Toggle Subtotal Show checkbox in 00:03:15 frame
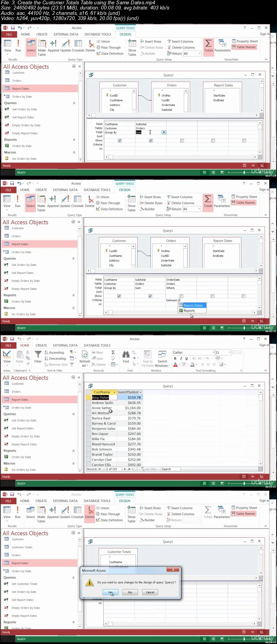This screenshot has width=277, height=644. [150, 296]
